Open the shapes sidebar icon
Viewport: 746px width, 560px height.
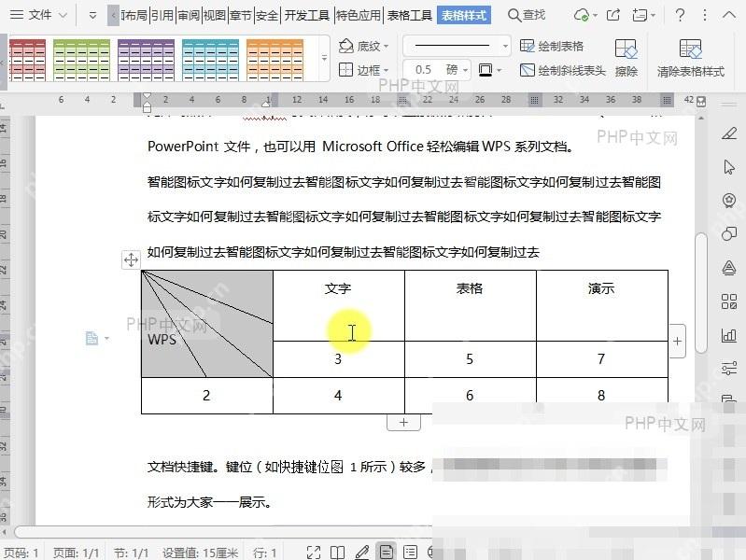tap(729, 234)
